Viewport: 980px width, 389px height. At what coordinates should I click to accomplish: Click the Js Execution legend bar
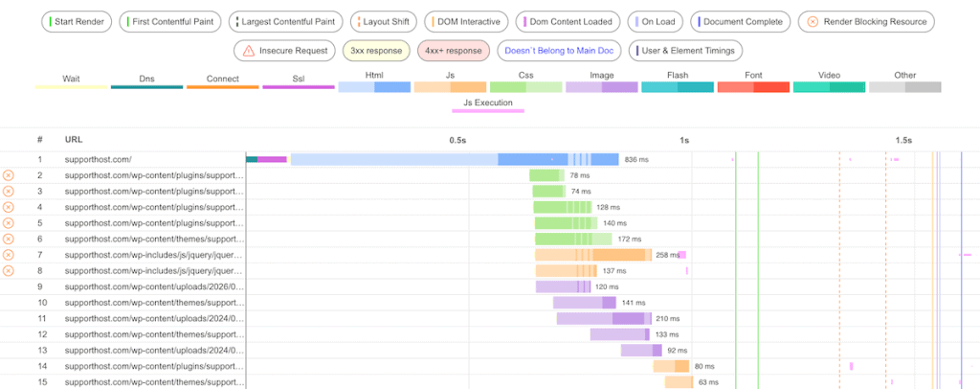coord(488,111)
